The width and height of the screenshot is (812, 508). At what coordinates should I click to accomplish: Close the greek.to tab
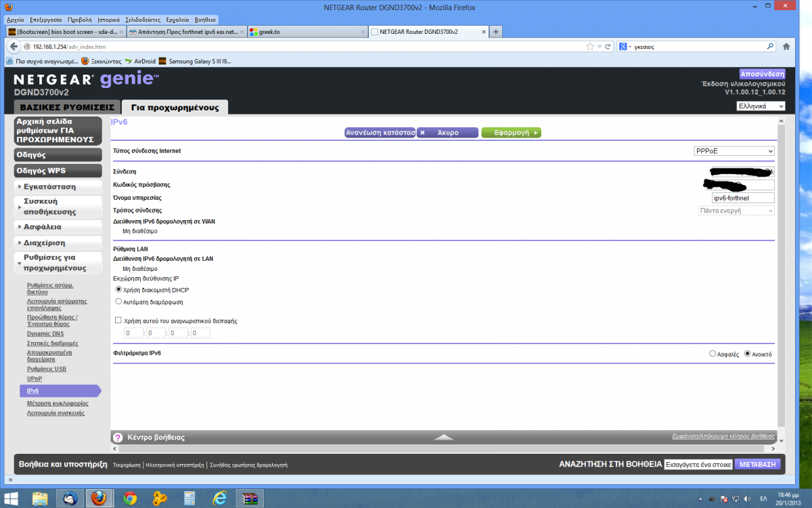pos(363,32)
